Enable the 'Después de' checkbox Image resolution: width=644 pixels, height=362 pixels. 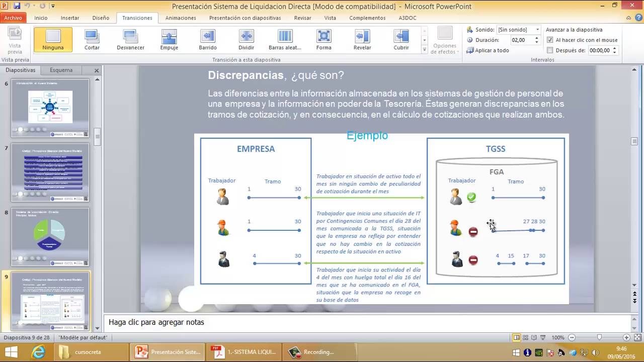click(550, 50)
